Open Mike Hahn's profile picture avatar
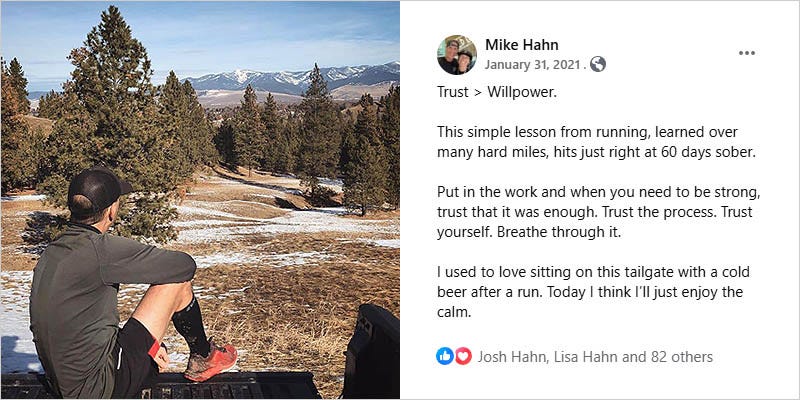This screenshot has height=400, width=800. pos(457,55)
